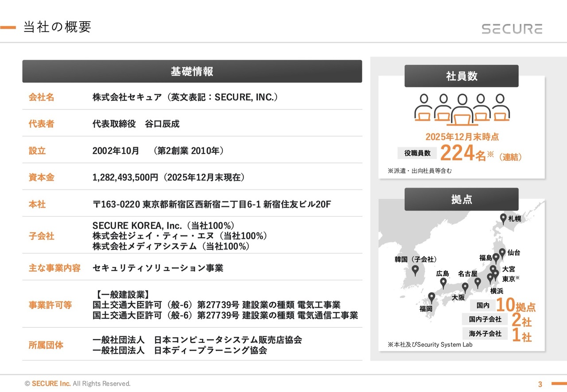Click the 国内子会社 label box

485,319
